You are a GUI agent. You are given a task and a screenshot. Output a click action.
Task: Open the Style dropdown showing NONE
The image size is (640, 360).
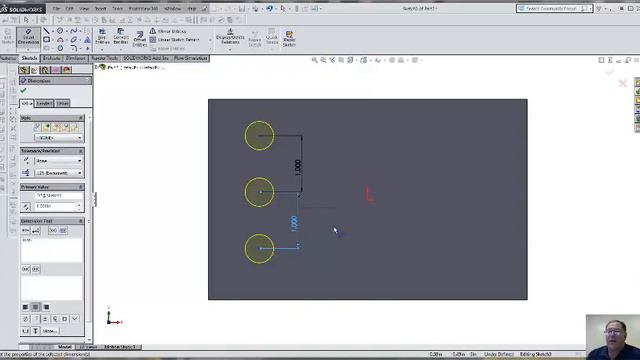pos(58,138)
